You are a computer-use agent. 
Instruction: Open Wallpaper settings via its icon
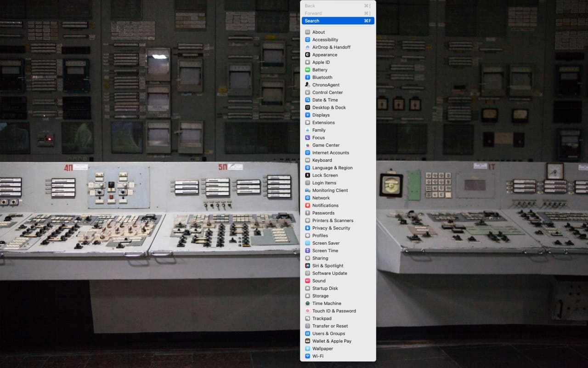point(307,348)
